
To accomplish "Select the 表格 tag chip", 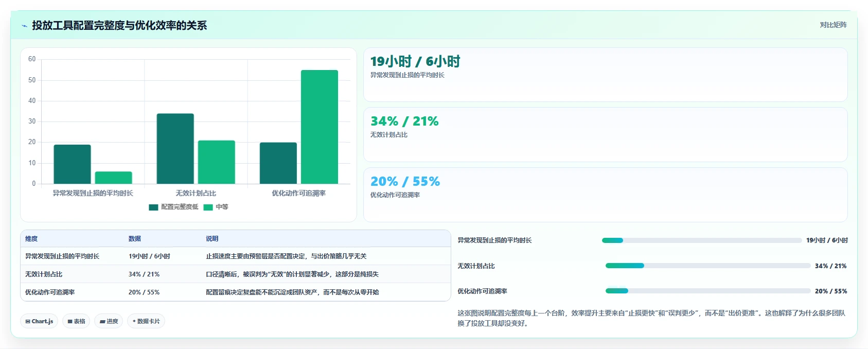I will [76, 321].
